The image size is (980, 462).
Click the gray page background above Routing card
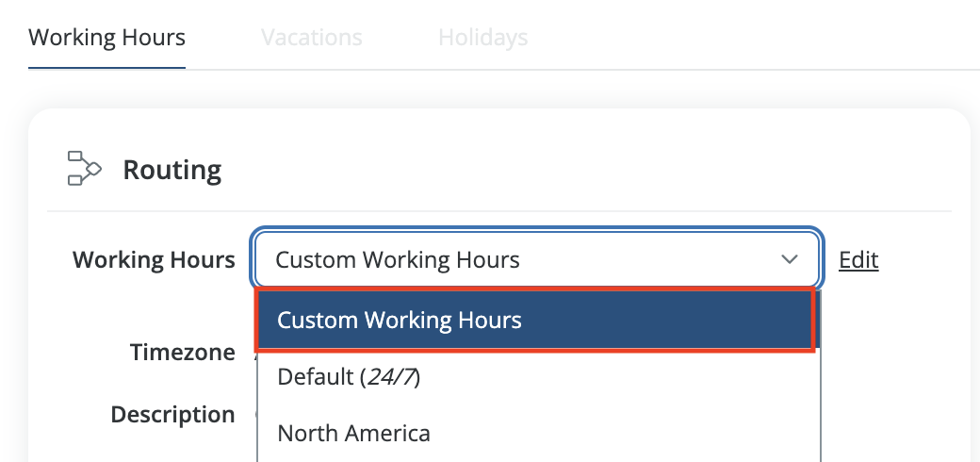[499, 90]
